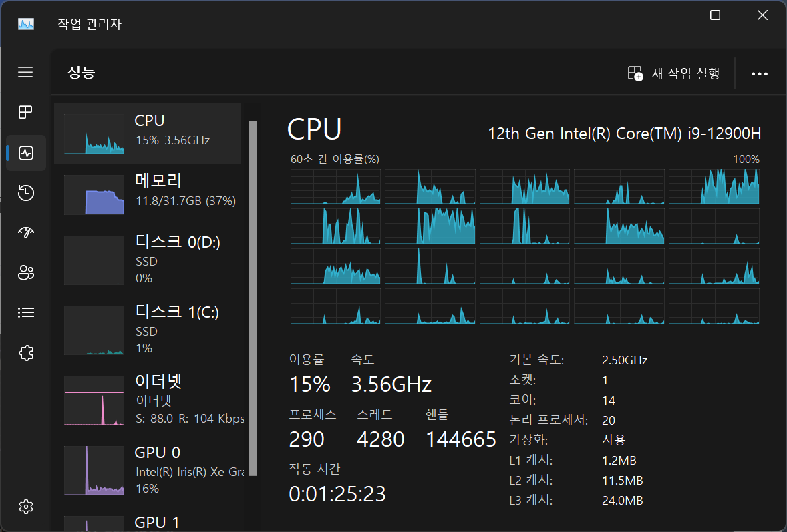This screenshot has height=532, width=787.
Task: Click the Run new task button
Action: (x=673, y=73)
